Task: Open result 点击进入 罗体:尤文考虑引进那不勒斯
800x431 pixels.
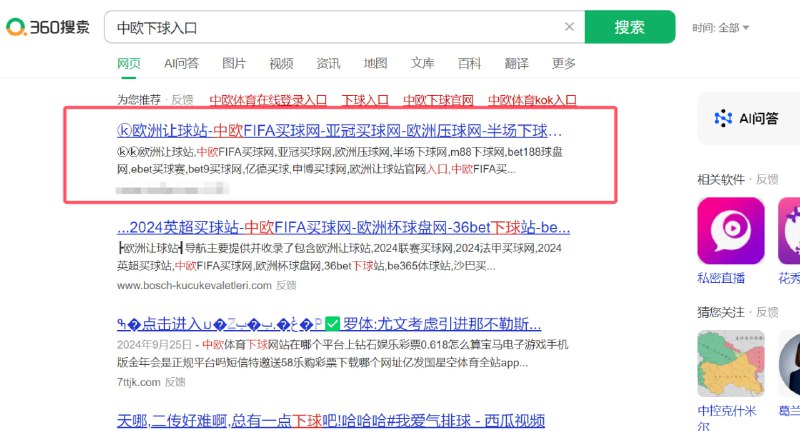Action: click(329, 324)
